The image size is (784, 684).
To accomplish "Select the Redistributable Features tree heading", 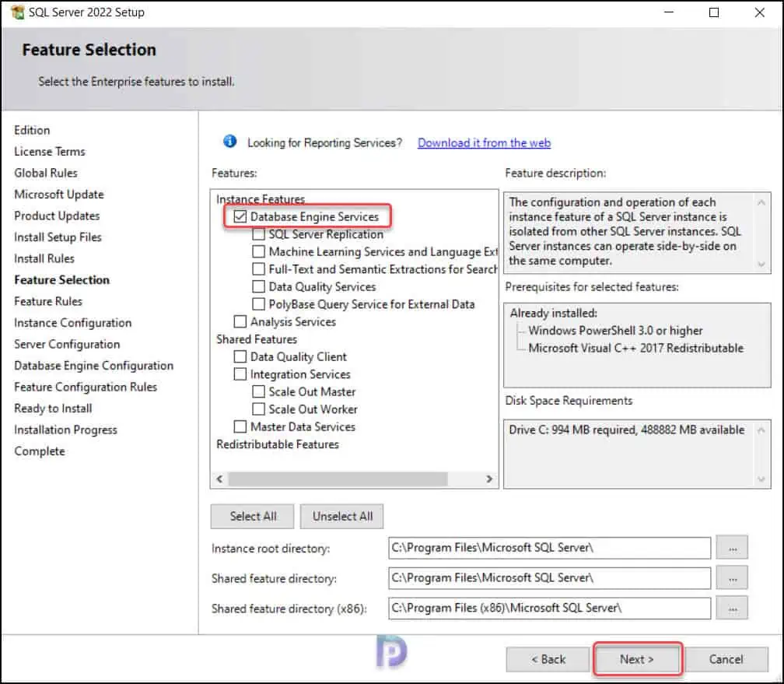I will point(278,444).
